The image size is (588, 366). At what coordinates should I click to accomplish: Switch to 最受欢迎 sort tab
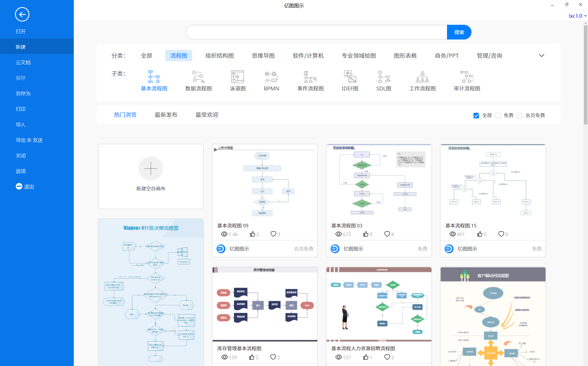click(x=207, y=115)
